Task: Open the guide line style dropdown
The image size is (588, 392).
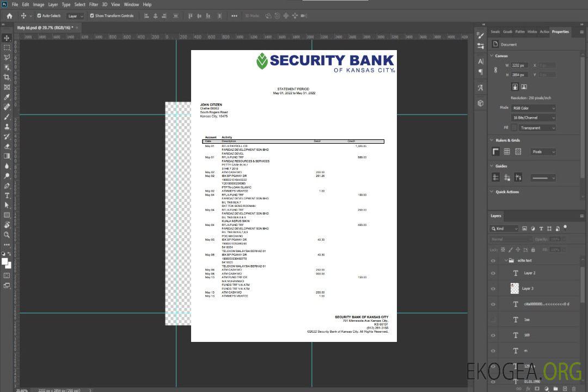Action: click(543, 178)
